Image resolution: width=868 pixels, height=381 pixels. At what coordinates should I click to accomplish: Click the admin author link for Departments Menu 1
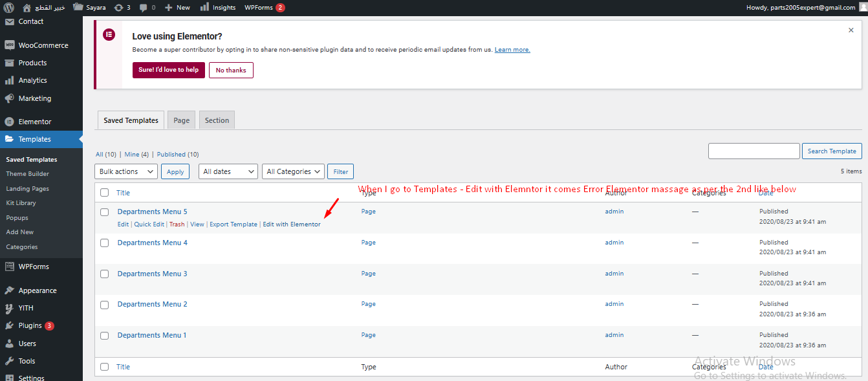coord(614,335)
